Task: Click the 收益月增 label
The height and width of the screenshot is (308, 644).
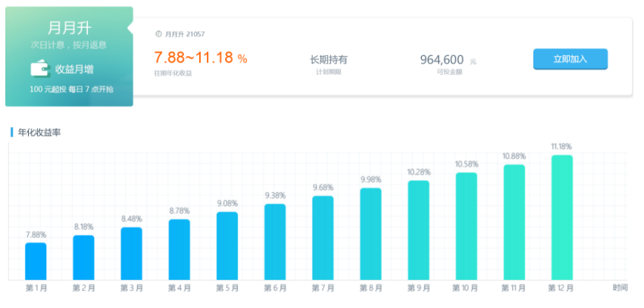Action: click(x=74, y=70)
